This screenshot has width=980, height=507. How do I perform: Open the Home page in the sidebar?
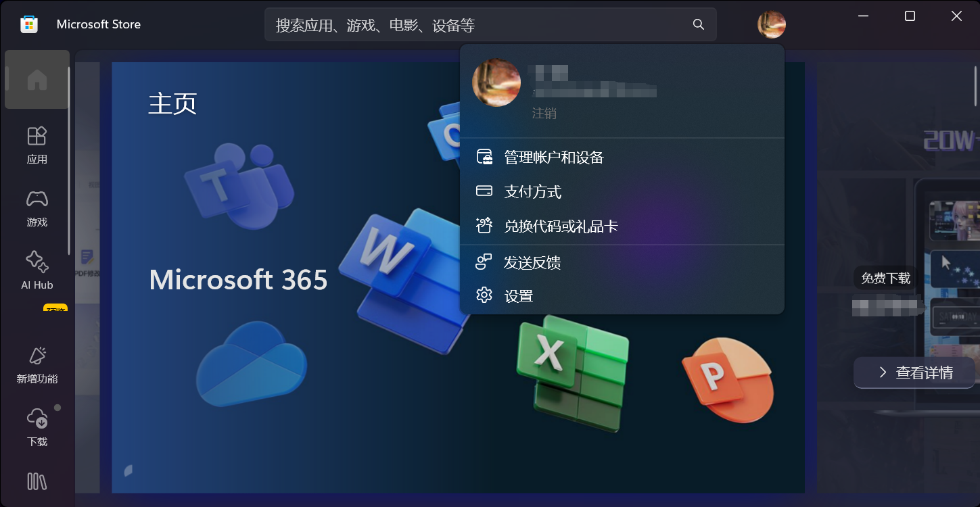37,80
